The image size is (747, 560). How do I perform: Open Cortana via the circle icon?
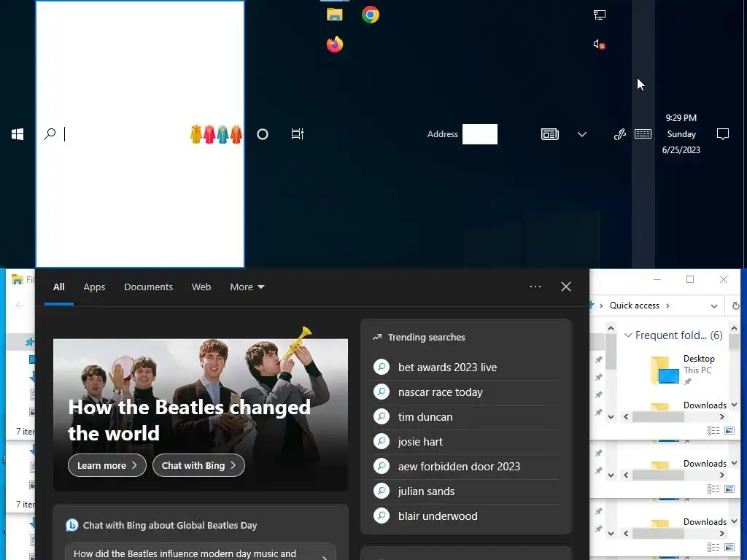click(263, 134)
